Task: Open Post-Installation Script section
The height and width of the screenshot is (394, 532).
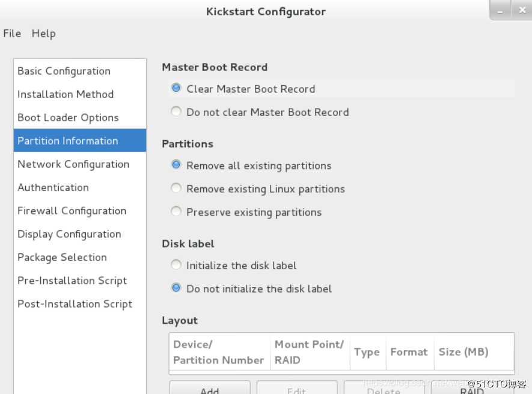Action: point(80,304)
